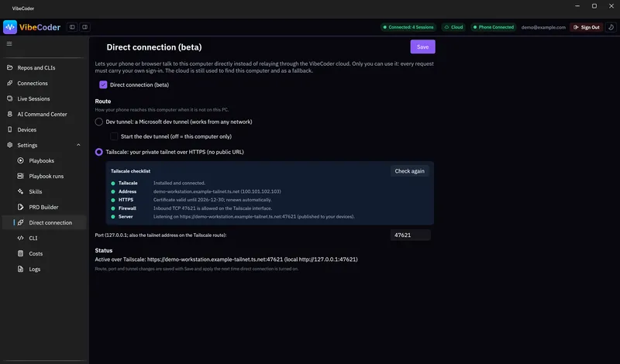Click the Sign Out button
The width and height of the screenshot is (620, 364).
click(x=587, y=27)
